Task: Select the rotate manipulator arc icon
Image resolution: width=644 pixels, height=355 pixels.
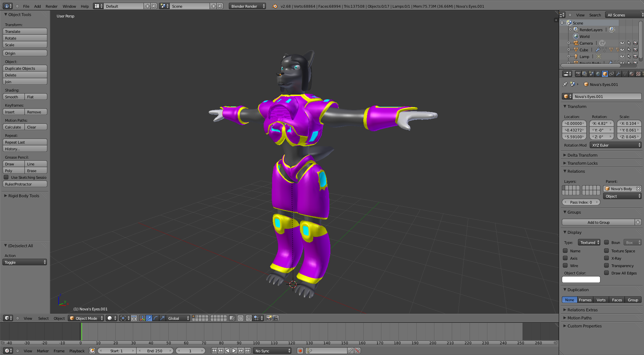Action: [156, 318]
